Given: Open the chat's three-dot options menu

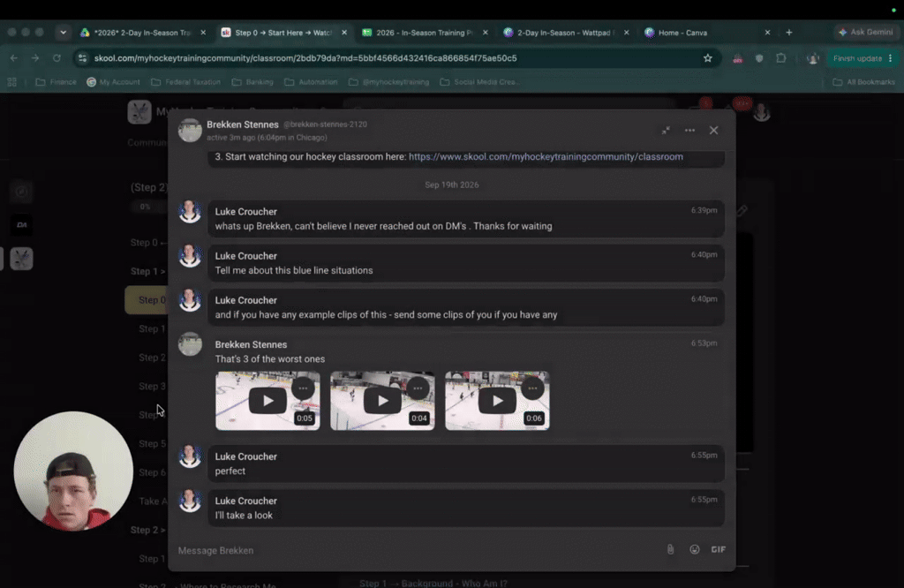Looking at the screenshot, I should (689, 131).
